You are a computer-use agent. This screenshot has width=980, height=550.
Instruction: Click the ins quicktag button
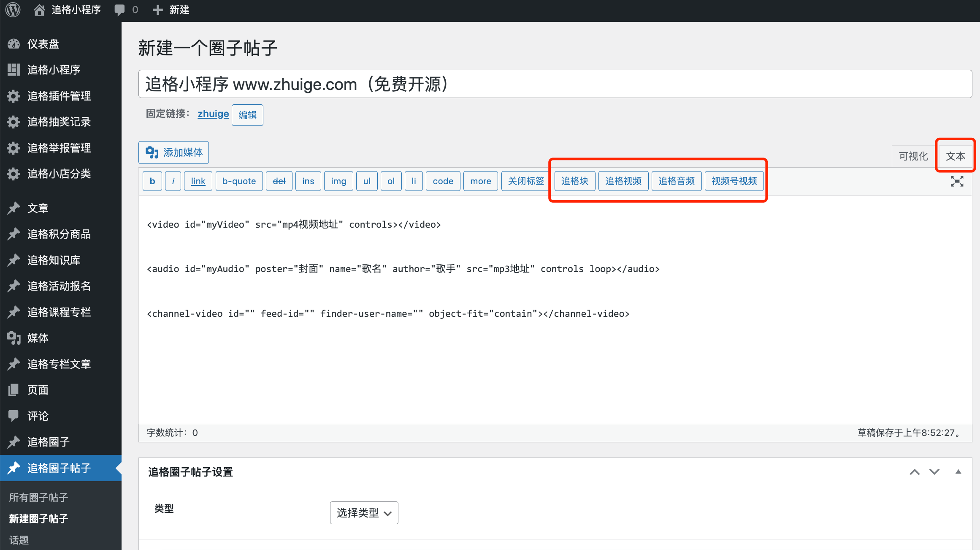click(308, 181)
